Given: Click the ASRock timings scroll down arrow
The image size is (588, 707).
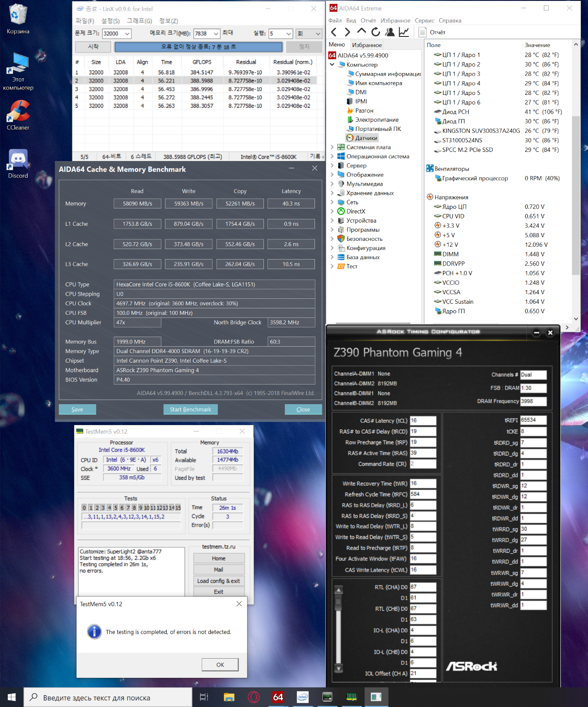Looking at the screenshot, I should [339, 669].
